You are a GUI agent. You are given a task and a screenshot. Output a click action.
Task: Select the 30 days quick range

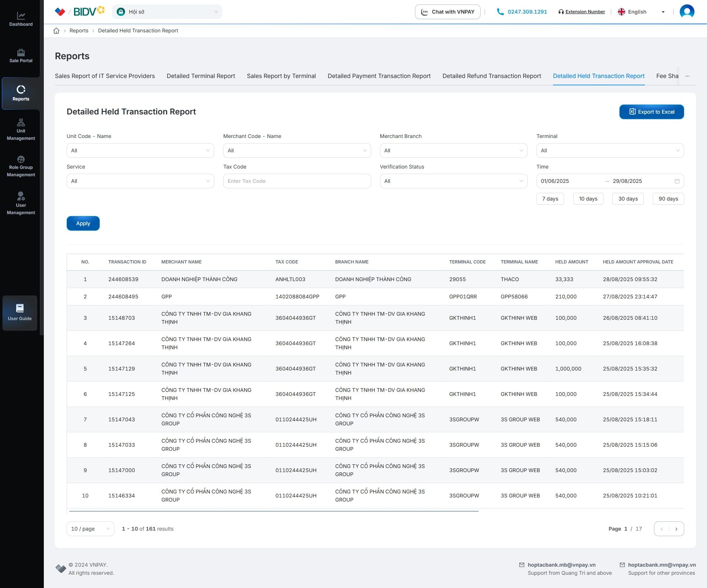(628, 199)
